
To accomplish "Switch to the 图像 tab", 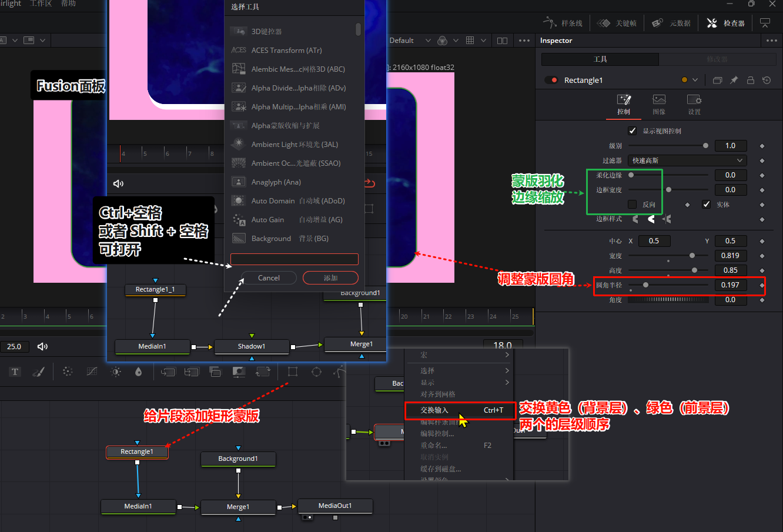I will pyautogui.click(x=659, y=104).
